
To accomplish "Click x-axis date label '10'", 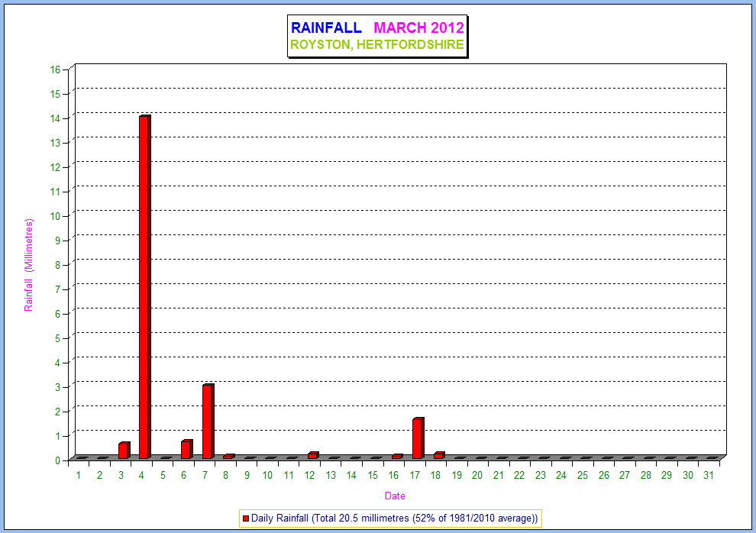I will pos(267,475).
